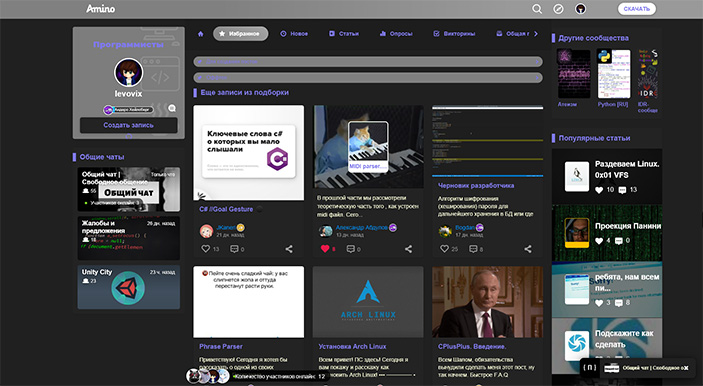
Task: Switch to the Викторины tab
Action: [x=454, y=34]
